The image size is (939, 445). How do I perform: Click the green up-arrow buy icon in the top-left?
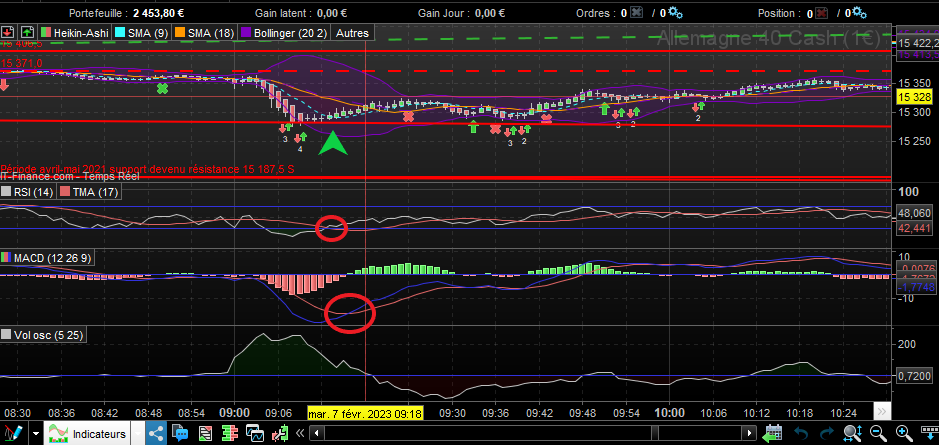[x=28, y=33]
